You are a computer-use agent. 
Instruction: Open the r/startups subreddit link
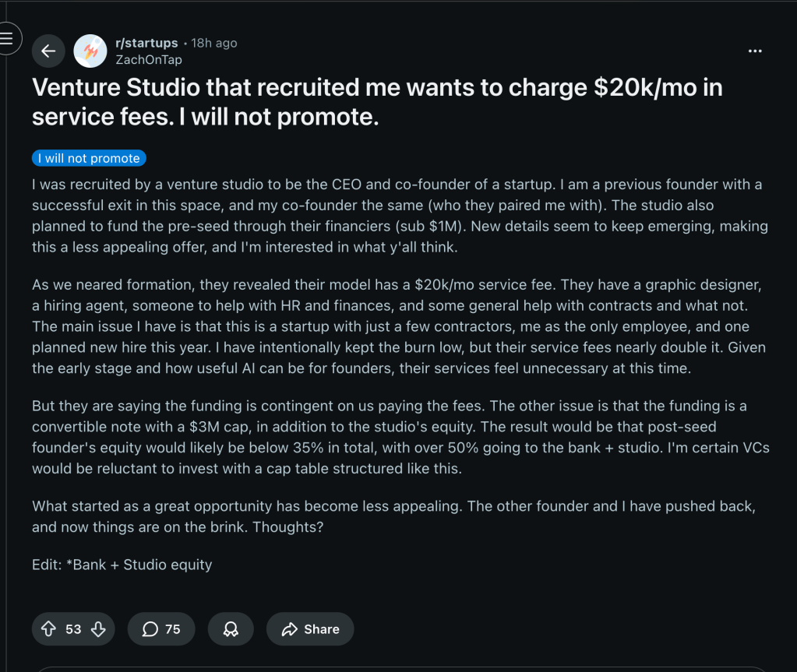(x=146, y=43)
